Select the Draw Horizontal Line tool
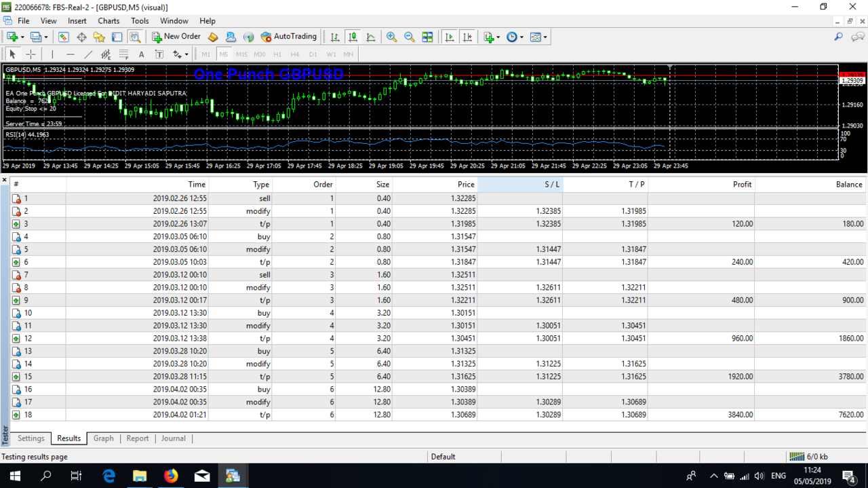Viewport: 868px width, 488px height. pyautogui.click(x=71, y=54)
